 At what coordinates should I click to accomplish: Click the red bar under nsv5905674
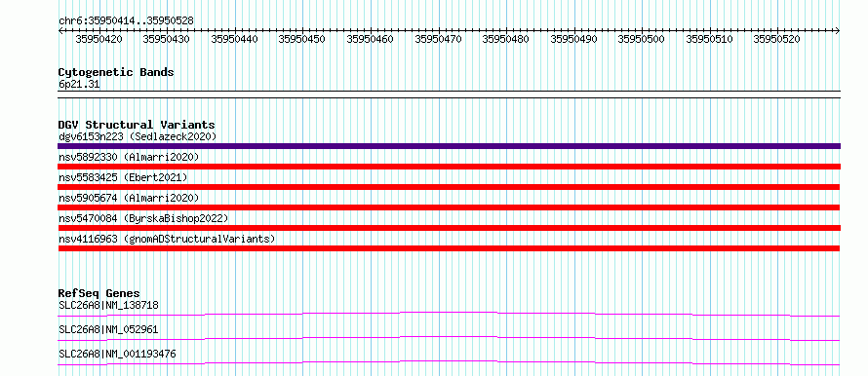point(449,207)
